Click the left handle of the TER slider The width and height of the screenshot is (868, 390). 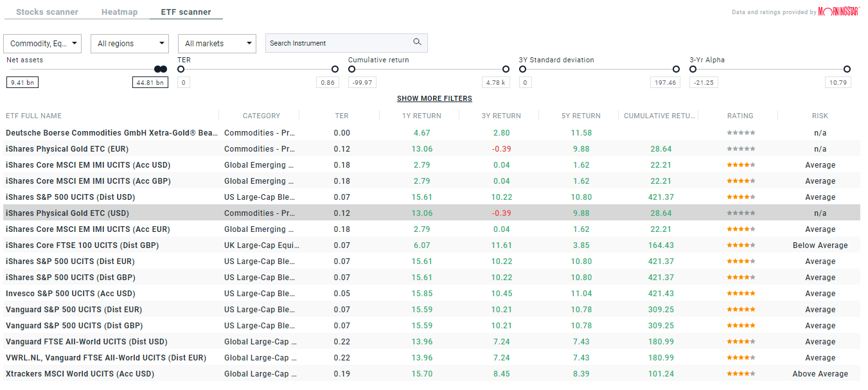(x=180, y=69)
